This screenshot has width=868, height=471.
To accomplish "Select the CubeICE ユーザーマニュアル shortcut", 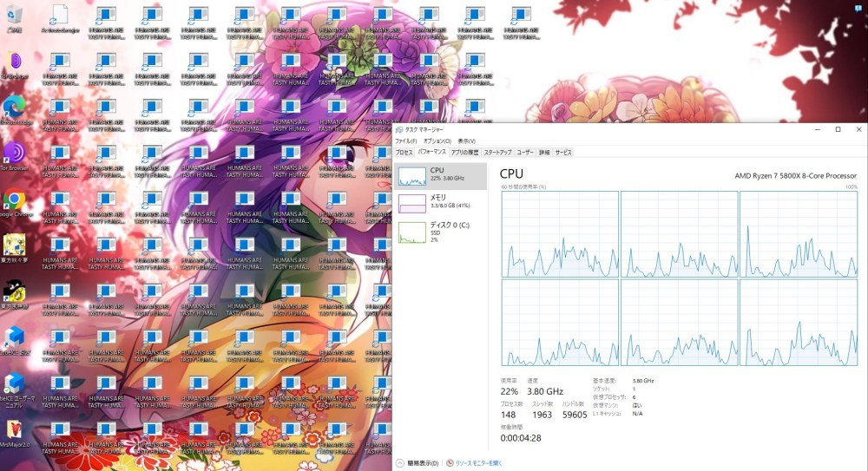I will pos(16,389).
